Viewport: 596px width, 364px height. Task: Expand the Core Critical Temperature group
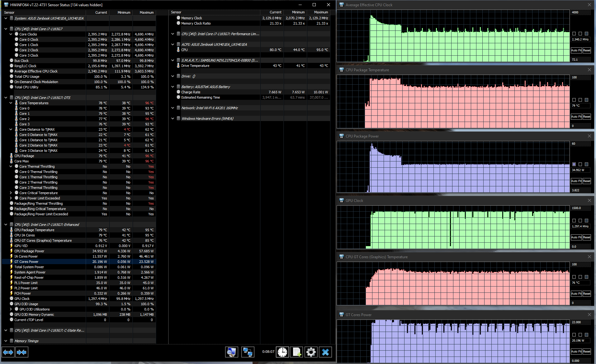point(11,193)
